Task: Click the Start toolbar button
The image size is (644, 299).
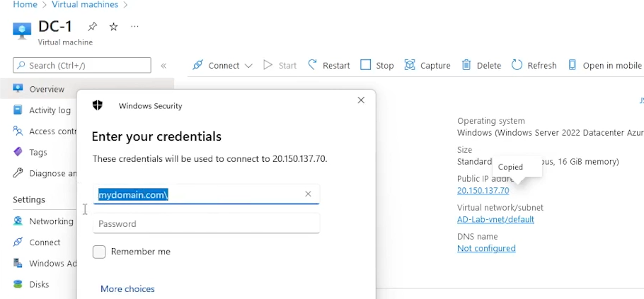Action: [280, 65]
